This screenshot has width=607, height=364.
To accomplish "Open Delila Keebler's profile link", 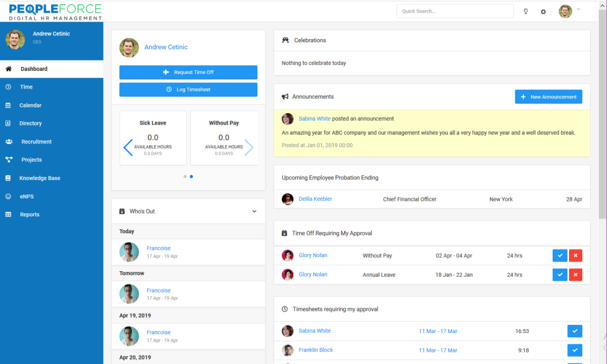I will [x=315, y=199].
